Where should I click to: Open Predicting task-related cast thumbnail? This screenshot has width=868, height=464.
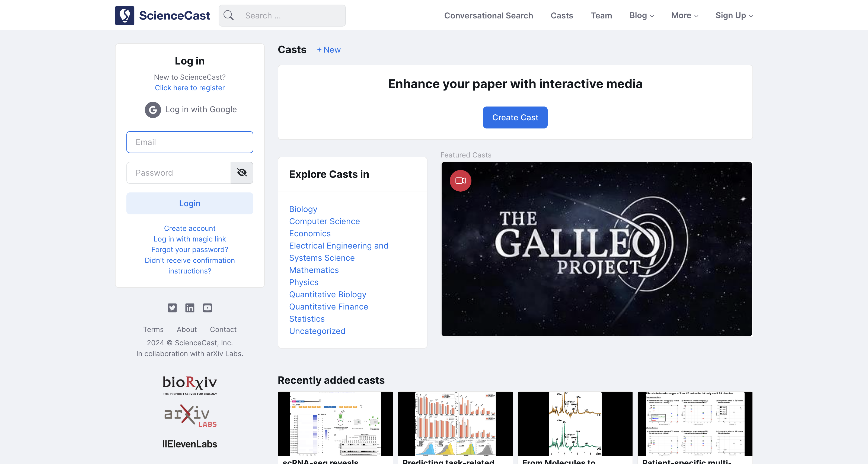(x=455, y=424)
